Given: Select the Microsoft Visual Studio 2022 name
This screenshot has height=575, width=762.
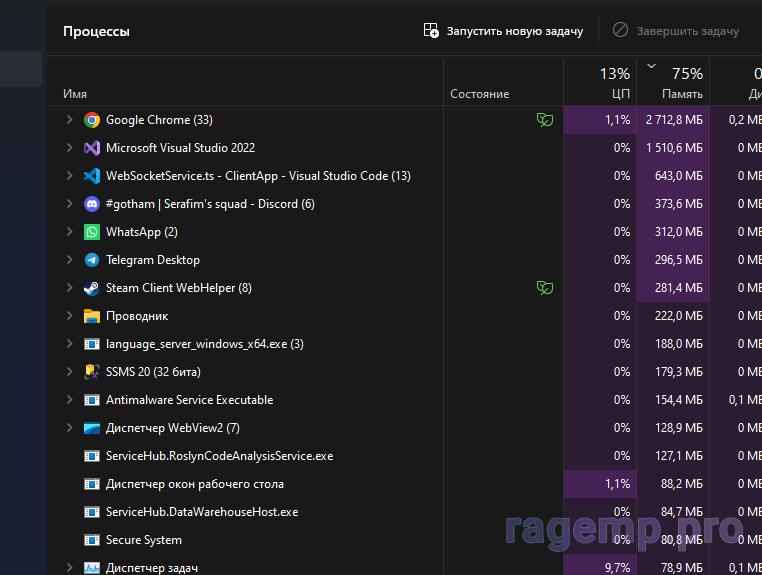Looking at the screenshot, I should [x=180, y=148].
